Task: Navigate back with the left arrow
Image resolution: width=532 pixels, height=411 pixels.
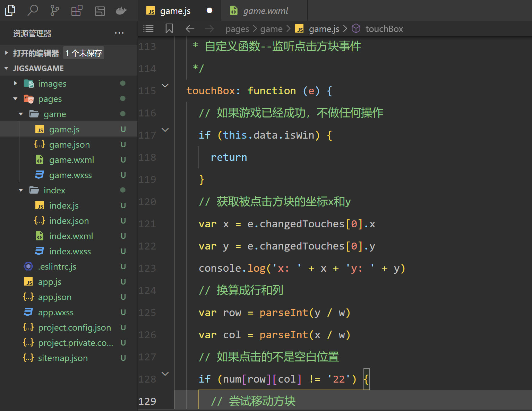Action: pos(190,29)
